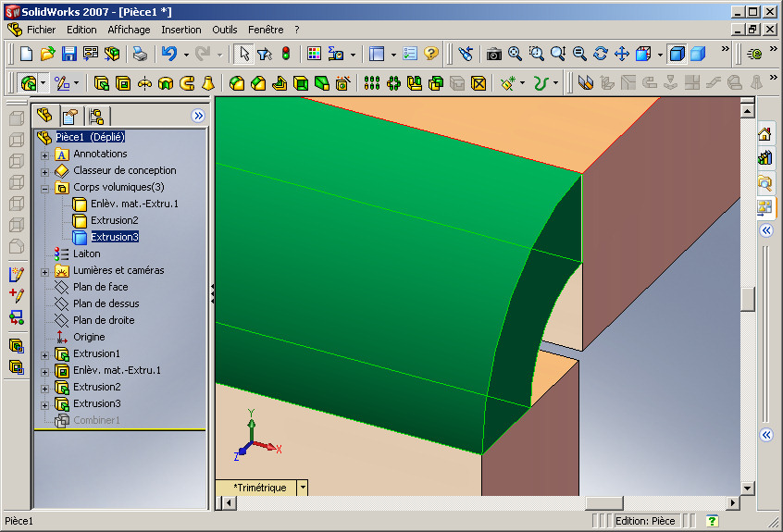Open the Help question mark icon in toolbar

[431, 54]
